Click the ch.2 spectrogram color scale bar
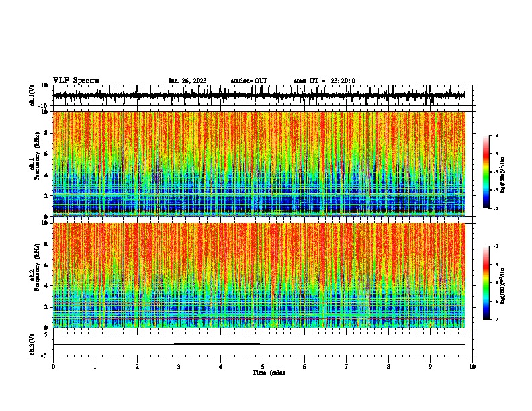The image size is (532, 411). (x=486, y=283)
